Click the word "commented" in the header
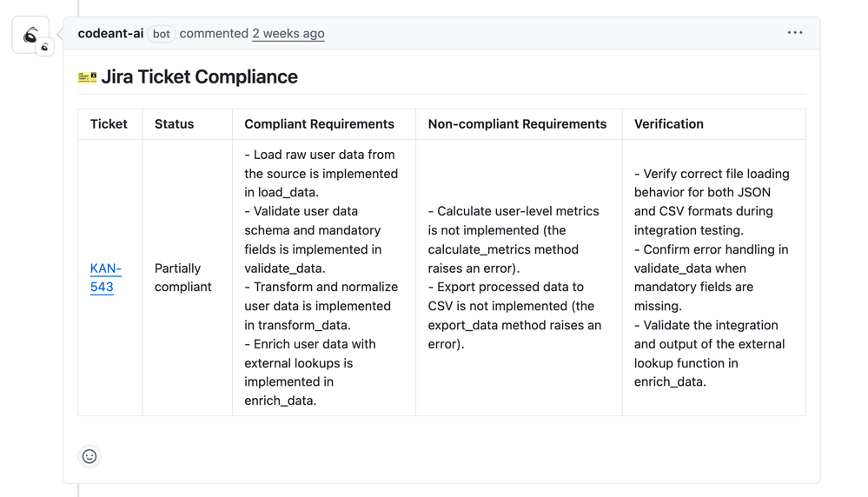The width and height of the screenshot is (868, 497). tap(214, 34)
